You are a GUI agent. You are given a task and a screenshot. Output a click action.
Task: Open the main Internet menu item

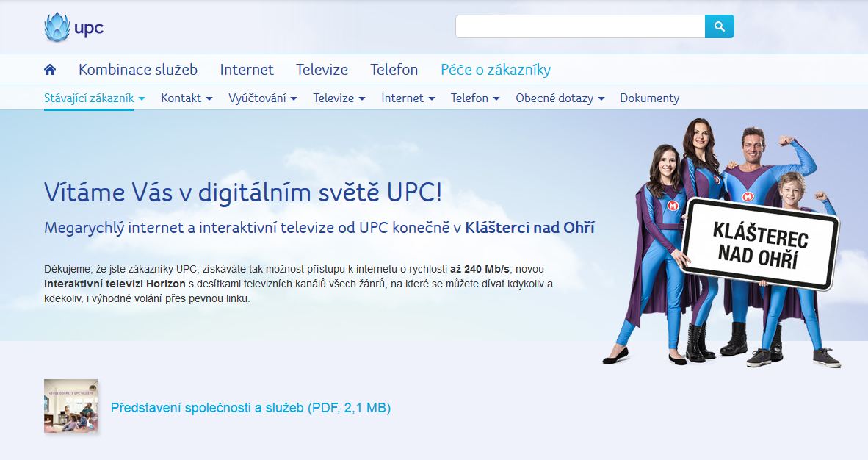pyautogui.click(x=246, y=70)
